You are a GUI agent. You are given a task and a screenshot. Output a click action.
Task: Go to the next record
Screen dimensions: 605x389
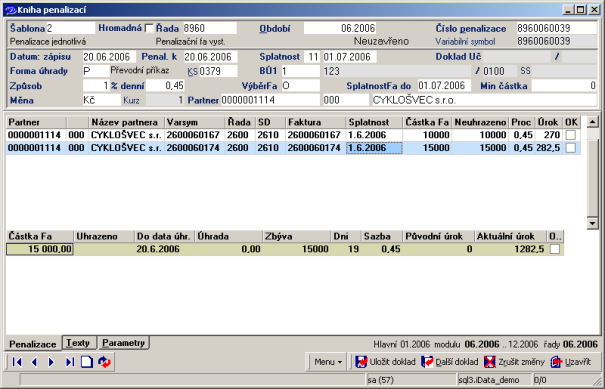pos(51,362)
